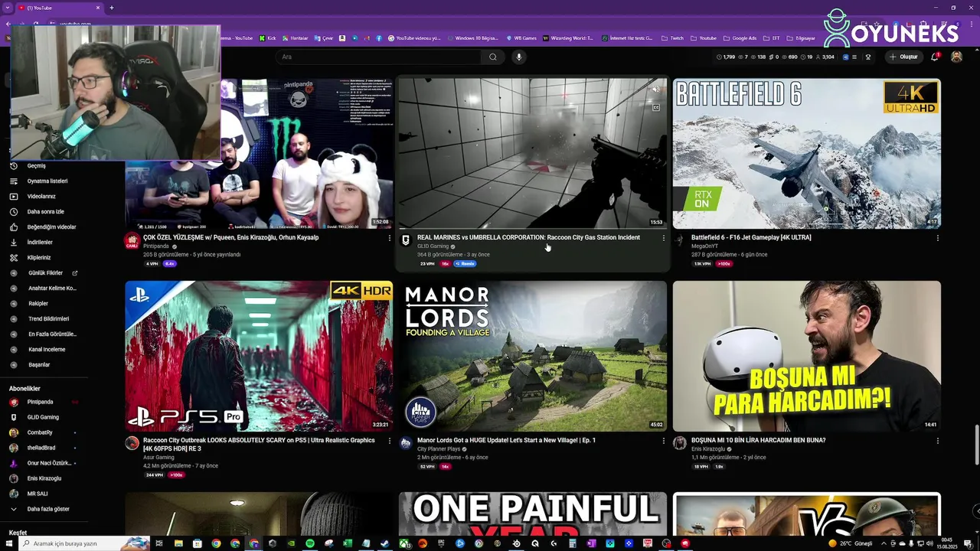The image size is (980, 551).
Task: Open BOŞUNA MI PARA HARCADIM thumbnail
Action: [x=807, y=356]
